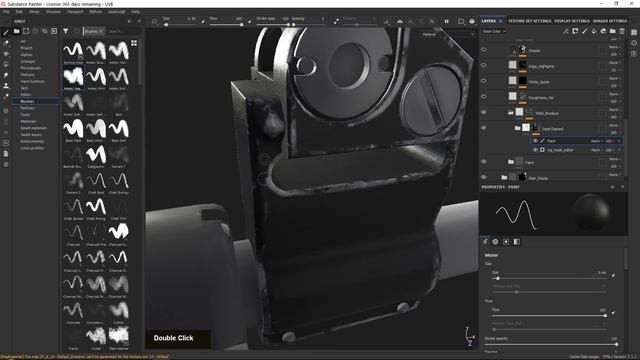The width and height of the screenshot is (640, 360).
Task: Open the Edit menu
Action: coord(19,12)
